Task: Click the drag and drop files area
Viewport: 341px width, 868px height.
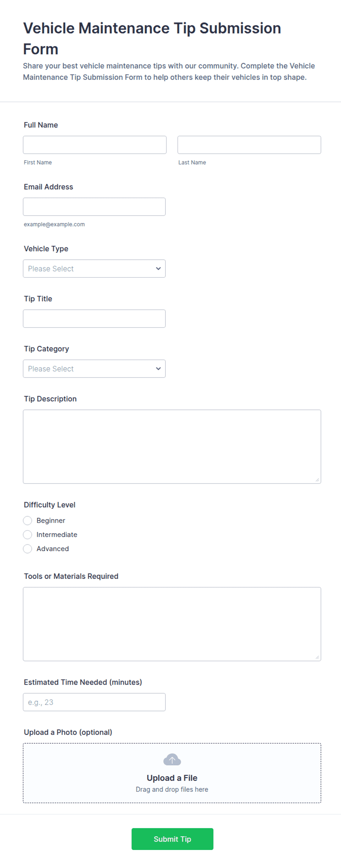Action: coord(172,773)
